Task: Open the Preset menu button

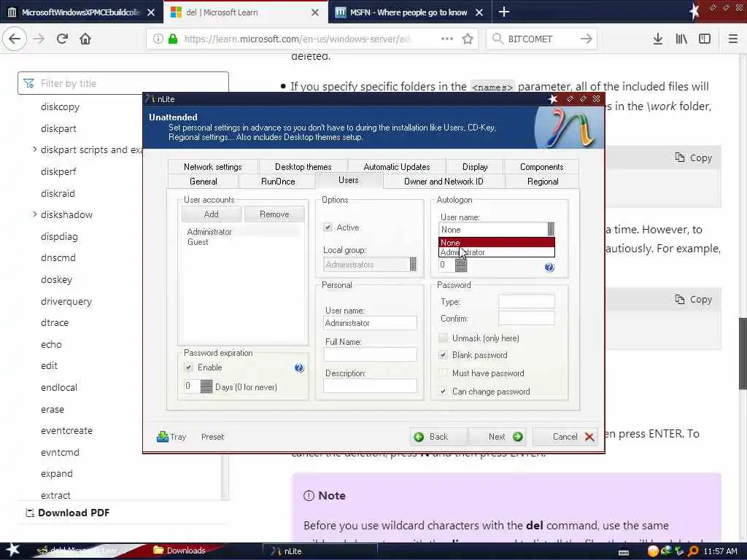Action: [212, 437]
